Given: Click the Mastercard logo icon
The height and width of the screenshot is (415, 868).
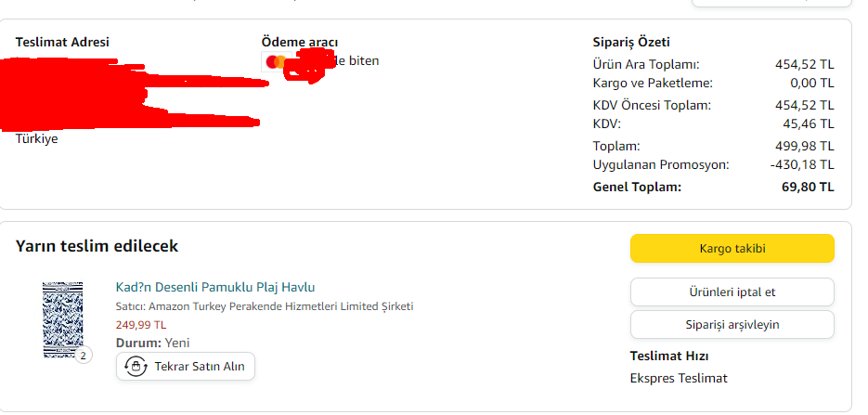Looking at the screenshot, I should (274, 62).
